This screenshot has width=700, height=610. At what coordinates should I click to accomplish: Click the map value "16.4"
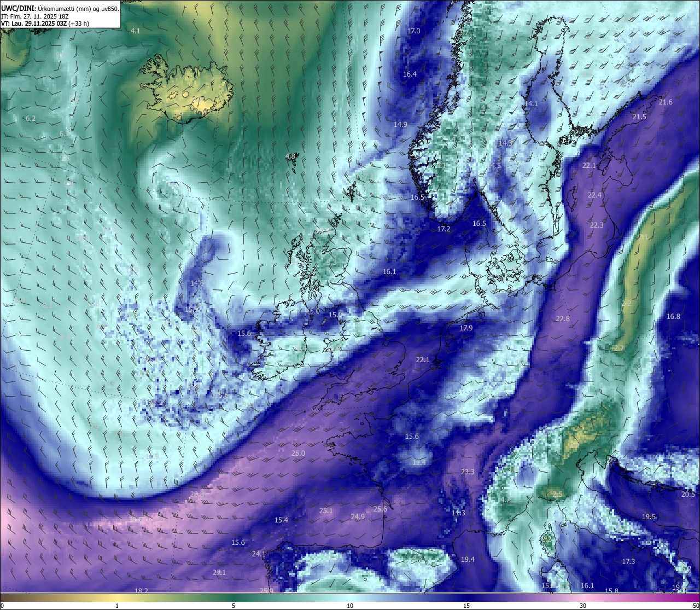pyautogui.click(x=410, y=74)
